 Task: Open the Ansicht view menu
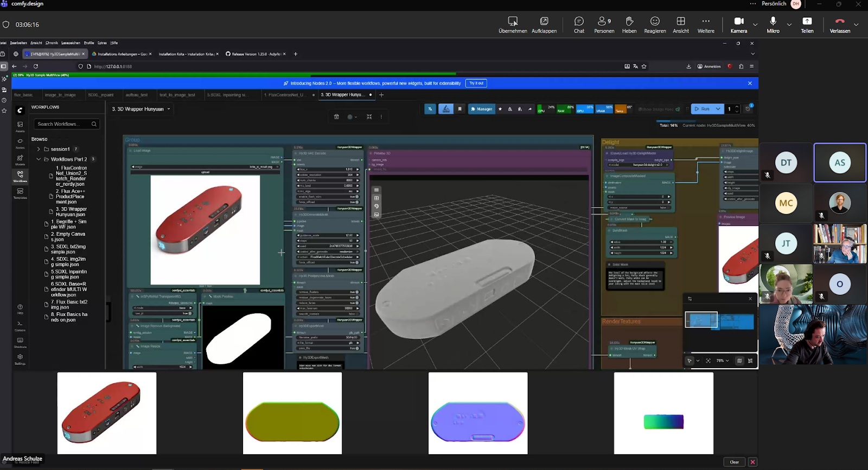pos(681,24)
